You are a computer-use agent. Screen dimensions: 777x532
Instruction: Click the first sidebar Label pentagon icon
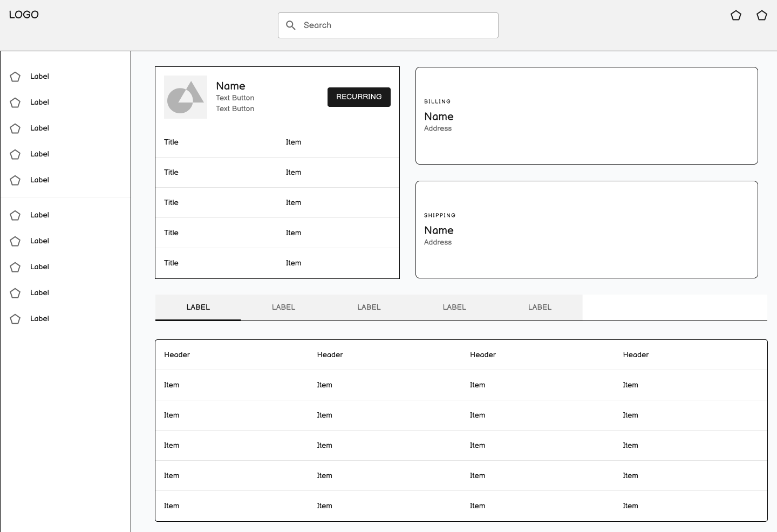[x=15, y=77]
